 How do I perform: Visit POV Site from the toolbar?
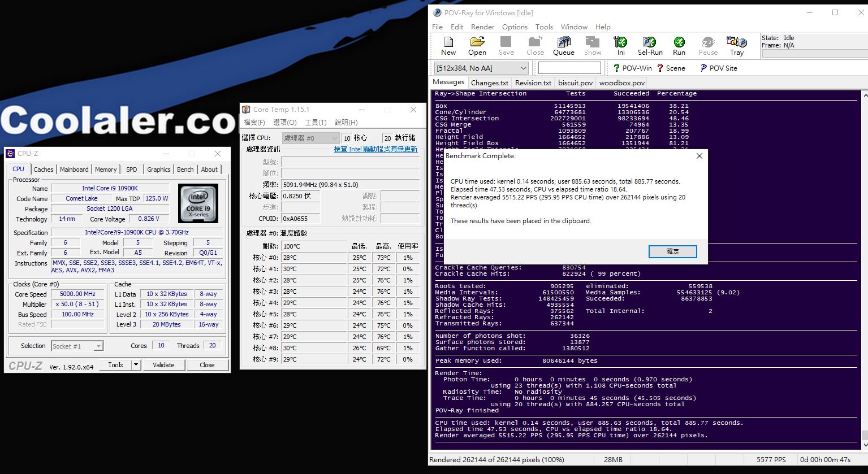click(719, 68)
